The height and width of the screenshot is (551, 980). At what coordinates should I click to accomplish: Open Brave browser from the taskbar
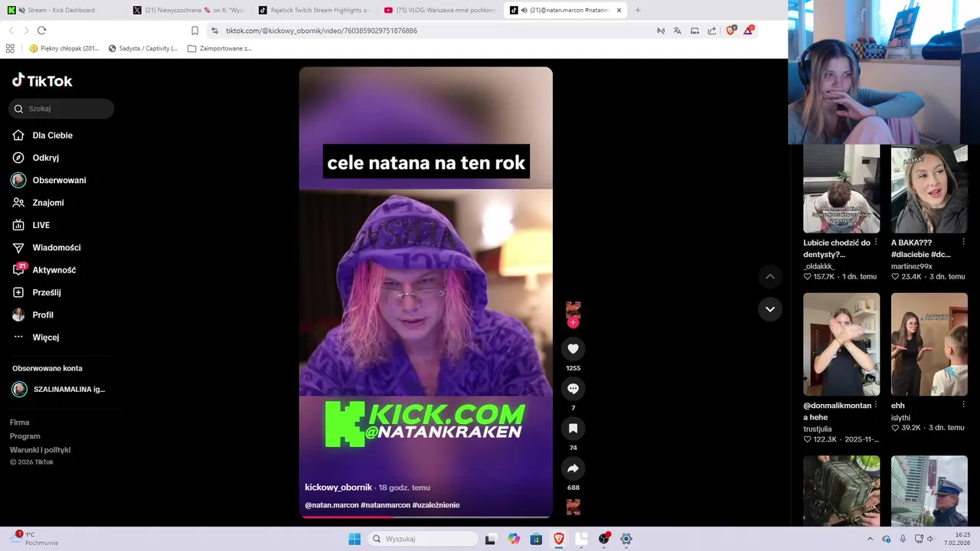click(x=559, y=539)
